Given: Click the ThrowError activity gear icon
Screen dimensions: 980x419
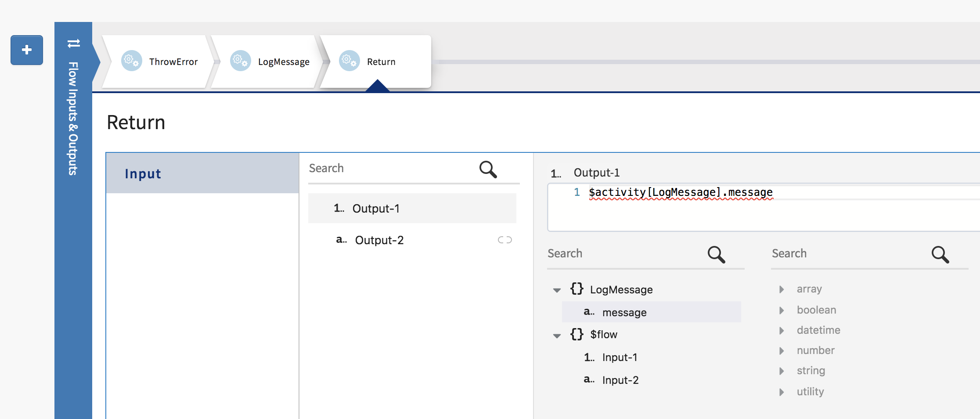Looking at the screenshot, I should [x=131, y=61].
